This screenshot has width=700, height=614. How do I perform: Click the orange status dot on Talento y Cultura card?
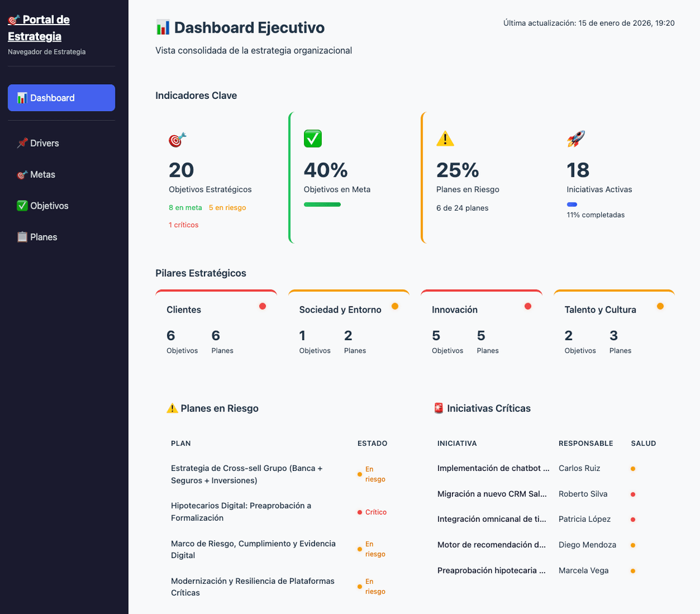coord(660,306)
